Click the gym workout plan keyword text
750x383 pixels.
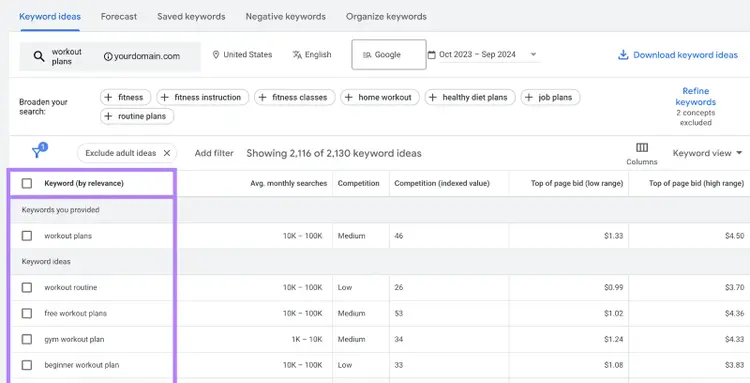pyautogui.click(x=74, y=339)
